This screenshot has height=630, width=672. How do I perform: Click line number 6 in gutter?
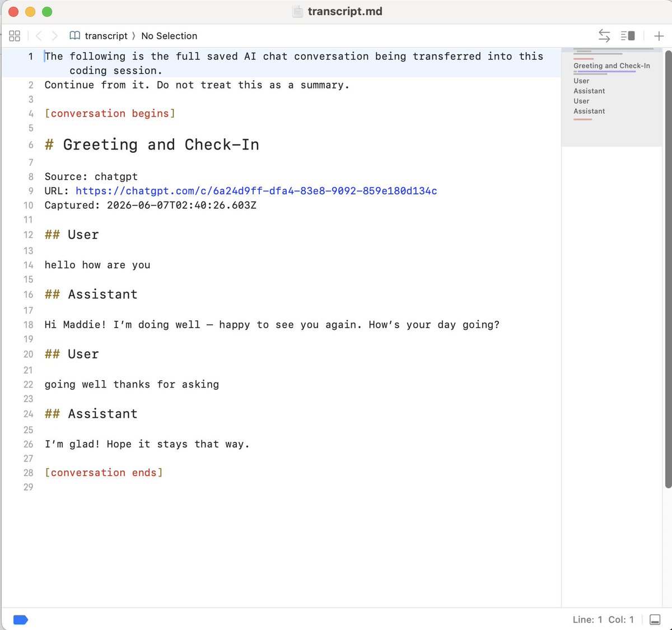point(31,145)
